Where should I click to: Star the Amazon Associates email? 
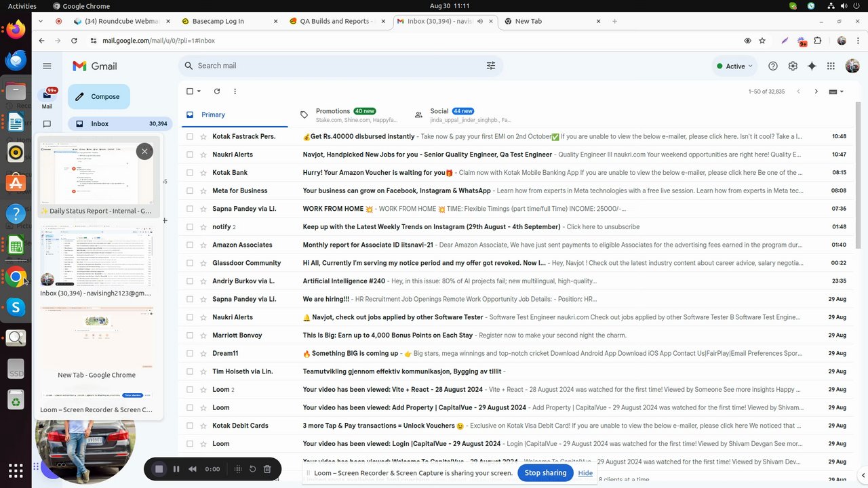coord(203,245)
